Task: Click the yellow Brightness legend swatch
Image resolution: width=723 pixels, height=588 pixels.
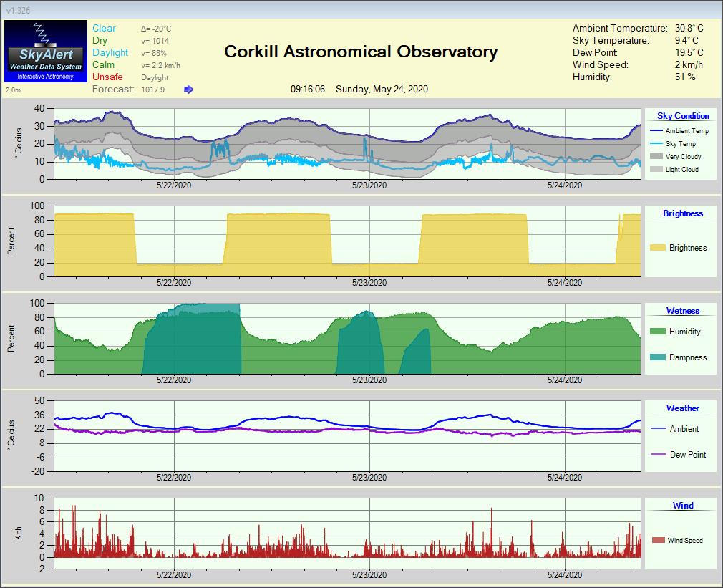Action: point(657,248)
